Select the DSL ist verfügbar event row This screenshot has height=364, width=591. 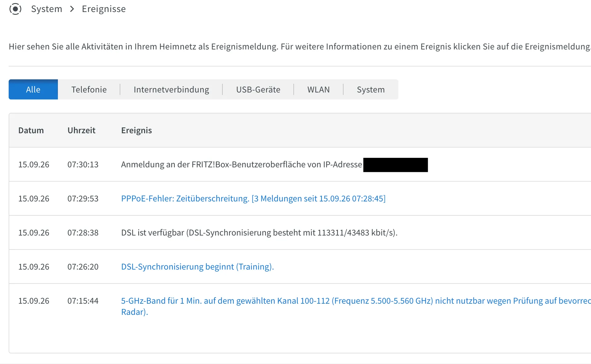[x=300, y=232]
